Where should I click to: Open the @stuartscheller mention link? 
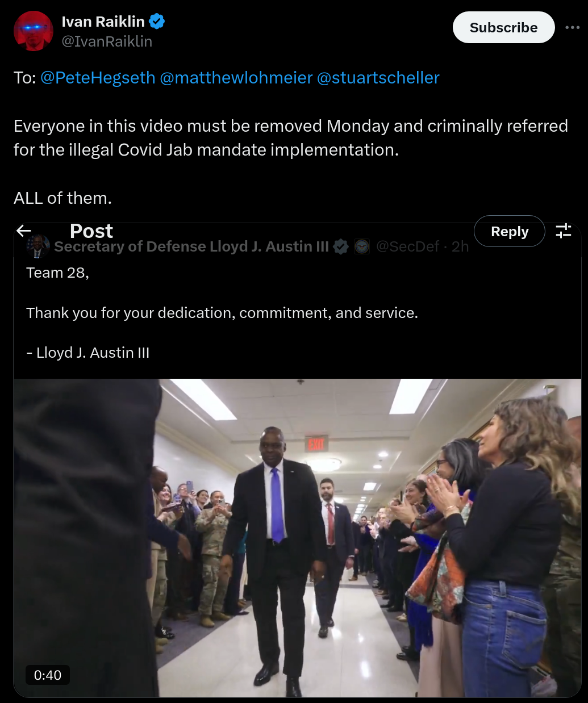378,78
